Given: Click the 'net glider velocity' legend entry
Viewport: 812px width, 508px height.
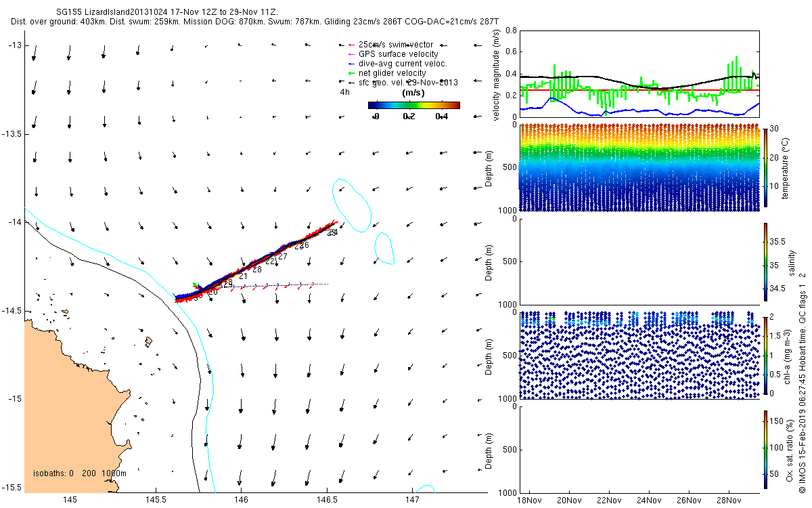Looking at the screenshot, I should click(x=392, y=73).
